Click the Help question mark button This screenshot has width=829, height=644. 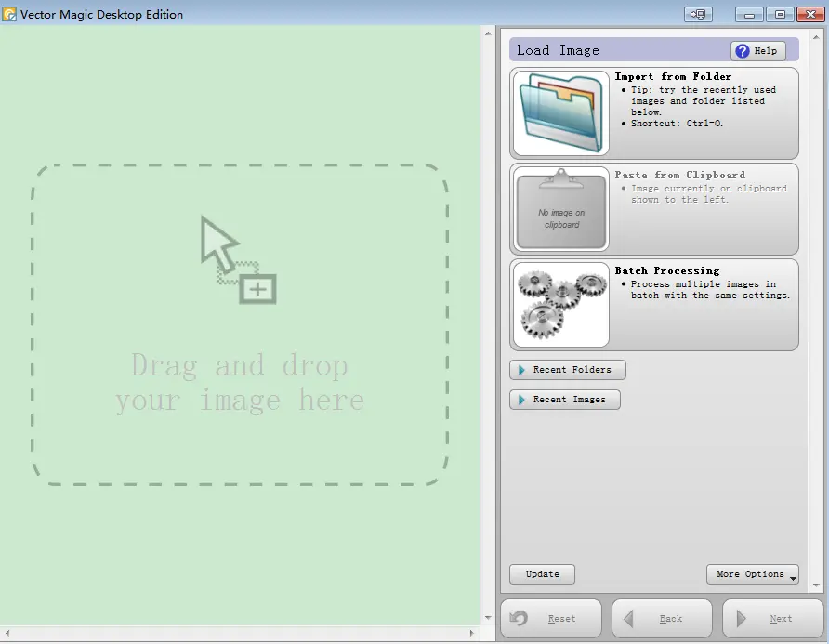point(757,51)
